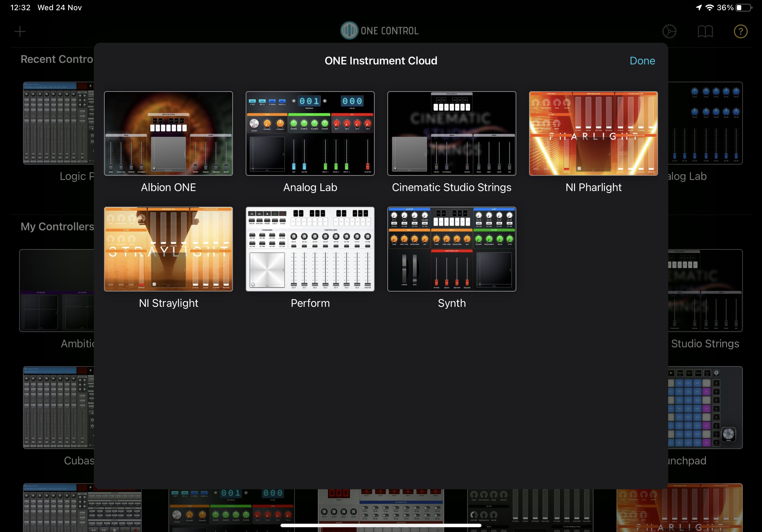The width and height of the screenshot is (762, 532).
Task: Tap Done to close Instrument Cloud
Action: [x=642, y=61]
